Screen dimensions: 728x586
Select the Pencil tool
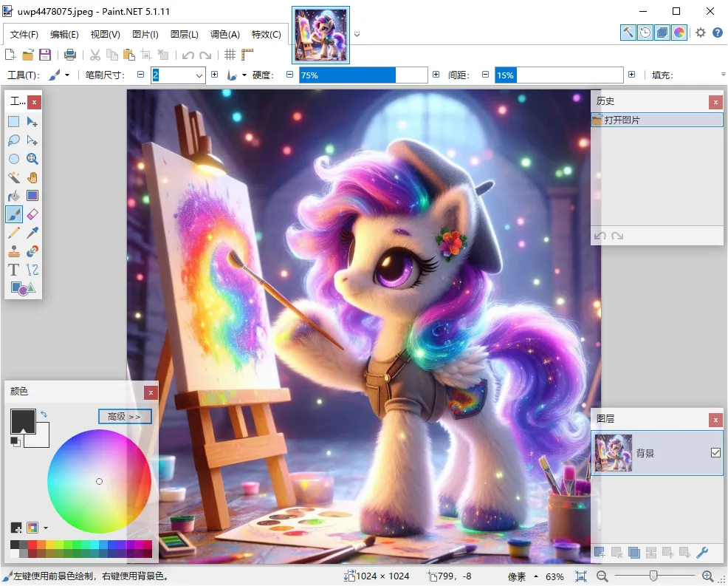click(x=14, y=233)
